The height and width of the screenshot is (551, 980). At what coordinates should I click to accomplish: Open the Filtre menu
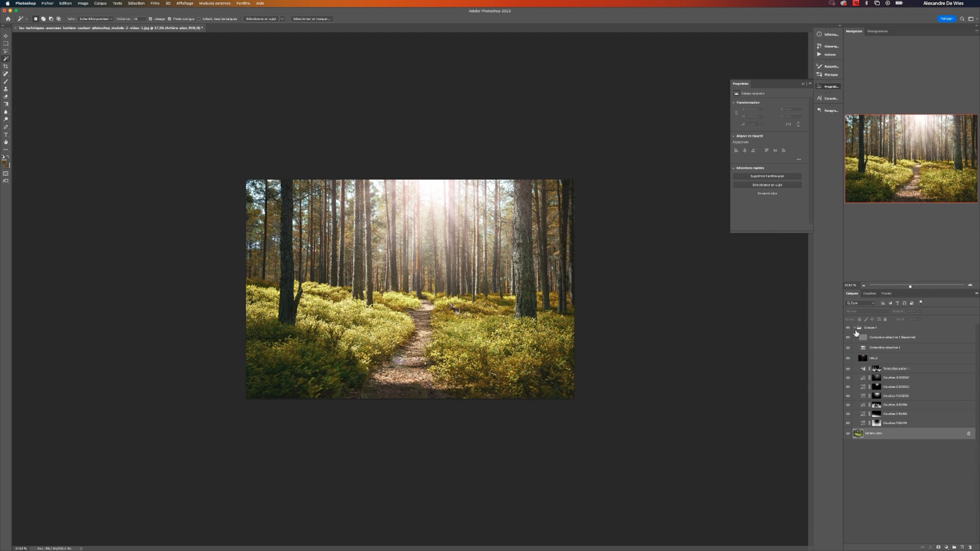pos(155,3)
